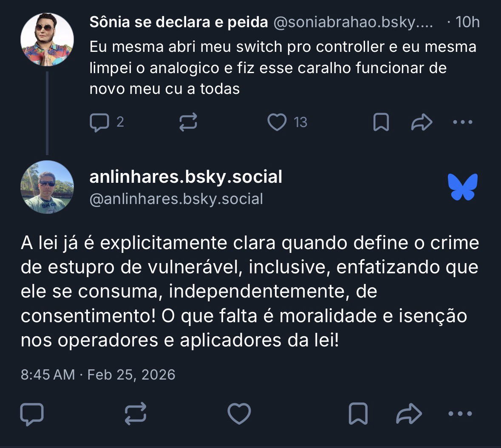The height and width of the screenshot is (448, 501).
Task: Open Sônia's profile picture avatar
Action: point(47,40)
